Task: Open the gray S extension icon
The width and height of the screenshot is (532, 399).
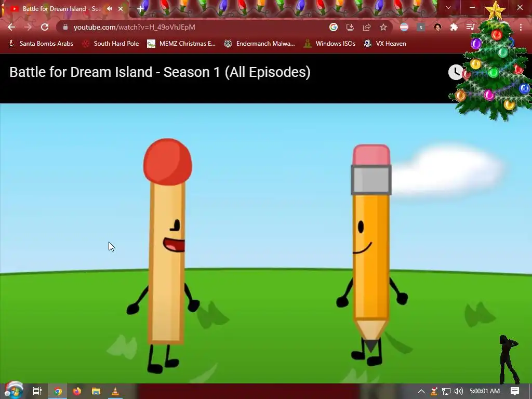Action: click(421, 27)
